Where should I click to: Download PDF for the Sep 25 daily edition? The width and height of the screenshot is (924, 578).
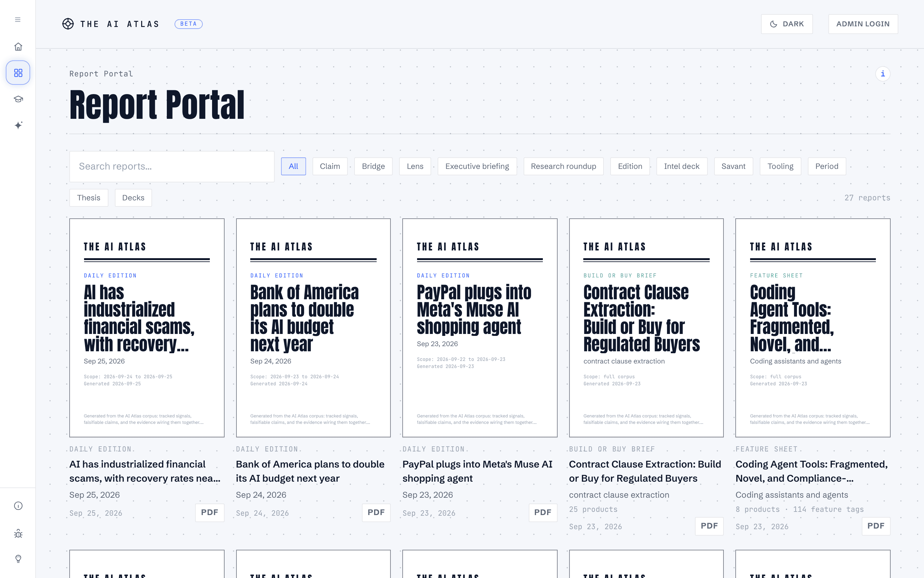point(210,512)
